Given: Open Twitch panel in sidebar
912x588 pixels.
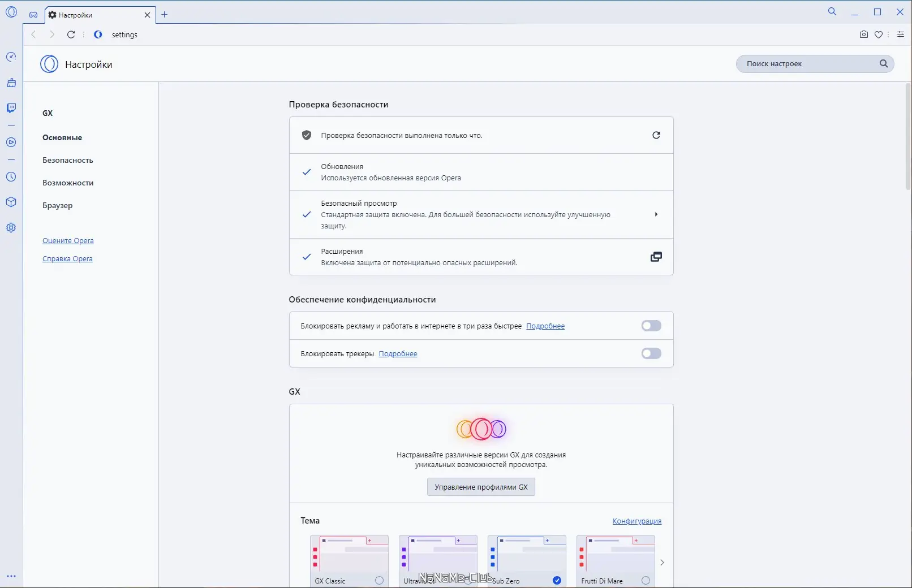Looking at the screenshot, I should pos(11,108).
